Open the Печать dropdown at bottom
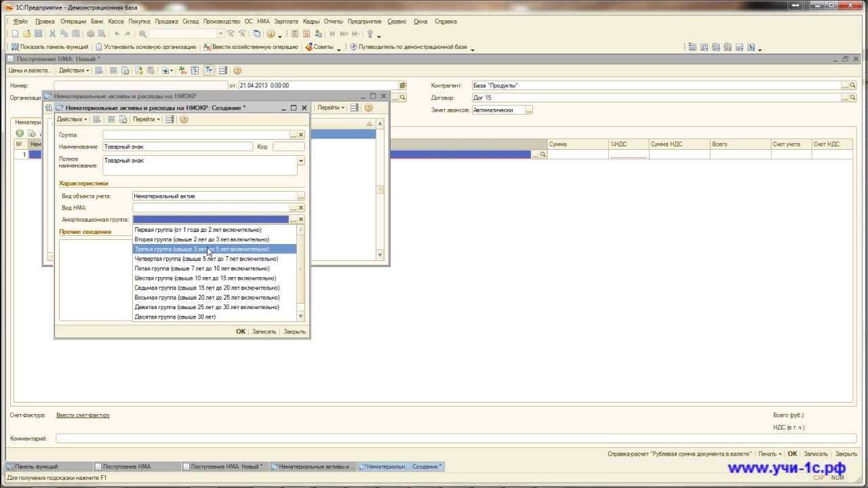The image size is (868, 488). 770,454
